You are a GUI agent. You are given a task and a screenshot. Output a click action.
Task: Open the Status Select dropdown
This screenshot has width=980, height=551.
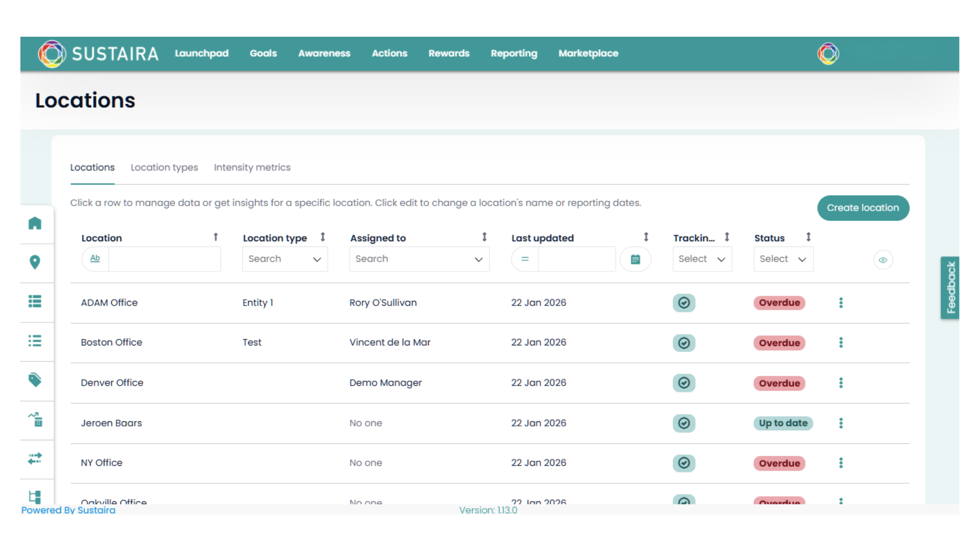783,259
